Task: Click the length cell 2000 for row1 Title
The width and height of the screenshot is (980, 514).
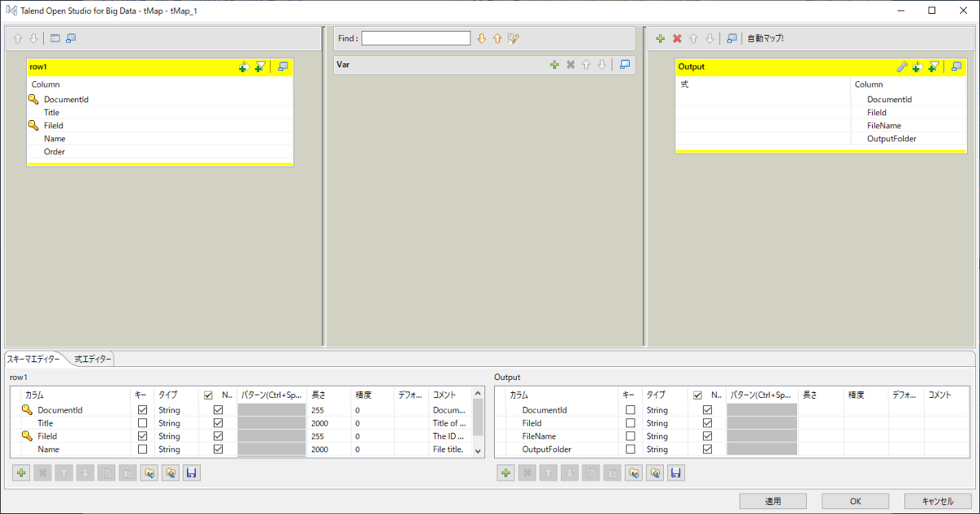Action: [x=330, y=423]
